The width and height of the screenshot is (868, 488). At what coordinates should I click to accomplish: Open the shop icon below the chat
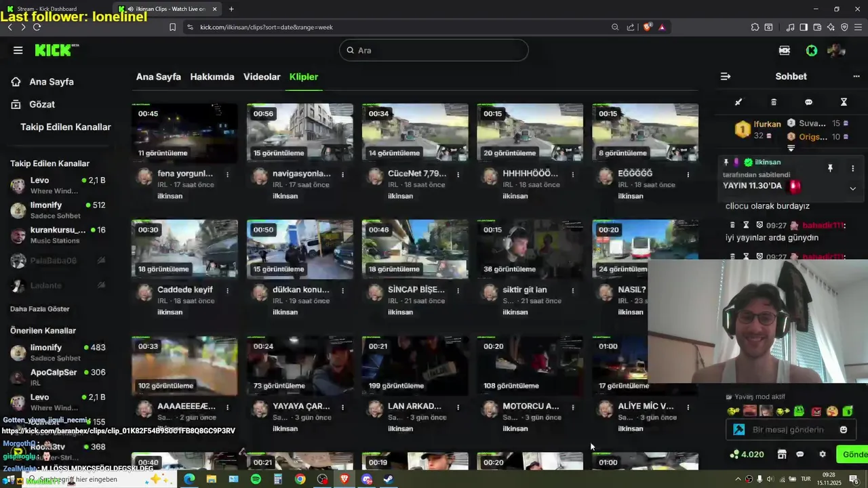pos(781,454)
